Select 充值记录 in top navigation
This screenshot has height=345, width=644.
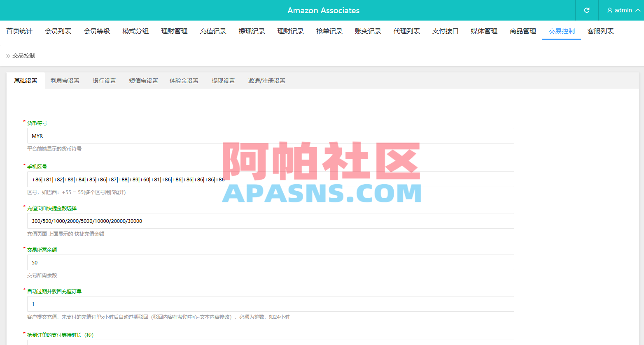213,31
